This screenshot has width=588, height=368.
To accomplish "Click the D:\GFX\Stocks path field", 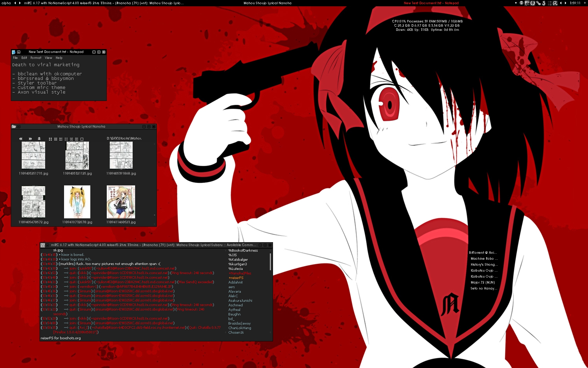I will point(124,138).
